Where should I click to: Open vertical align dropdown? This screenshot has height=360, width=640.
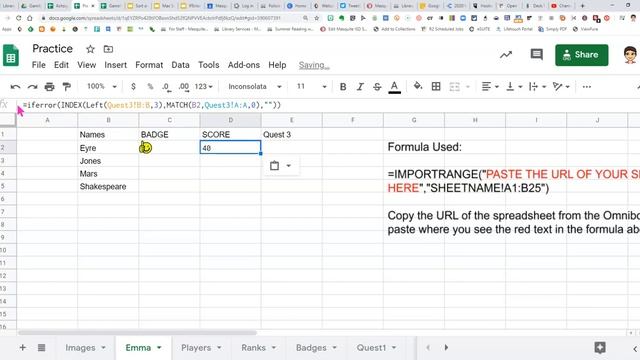click(x=514, y=87)
